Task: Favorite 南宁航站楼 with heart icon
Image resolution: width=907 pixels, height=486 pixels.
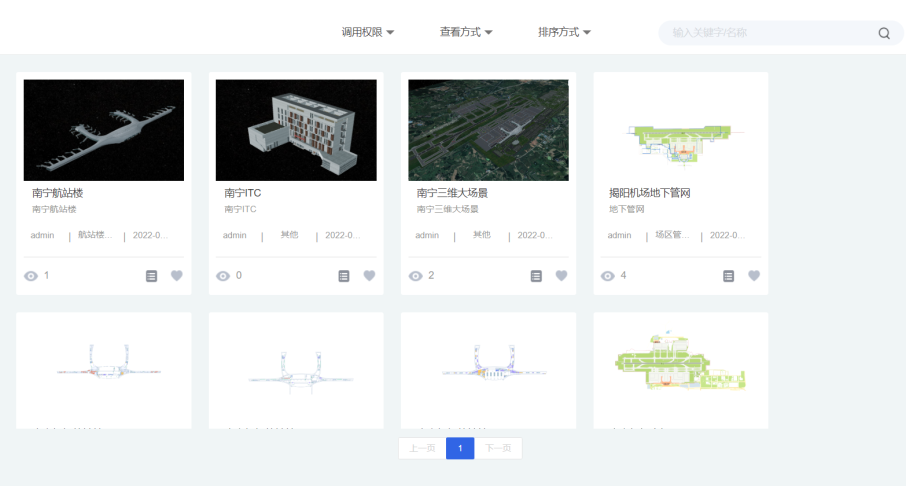Action: pyautogui.click(x=177, y=276)
